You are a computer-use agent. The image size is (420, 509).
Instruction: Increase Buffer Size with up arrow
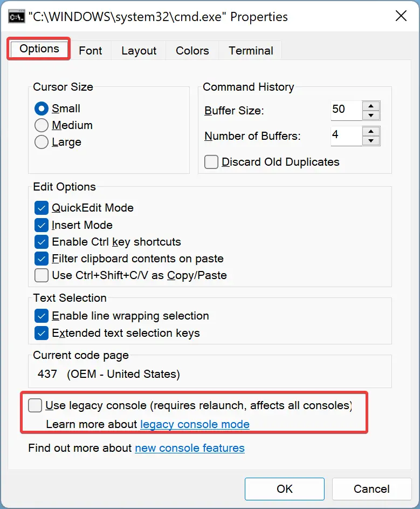(371, 106)
